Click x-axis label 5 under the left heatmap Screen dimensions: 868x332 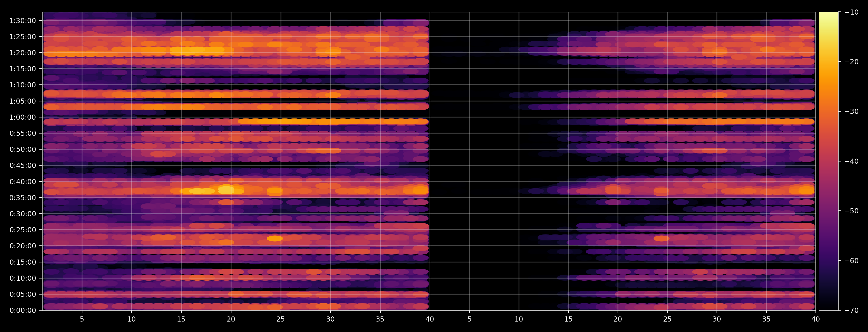[82, 319]
